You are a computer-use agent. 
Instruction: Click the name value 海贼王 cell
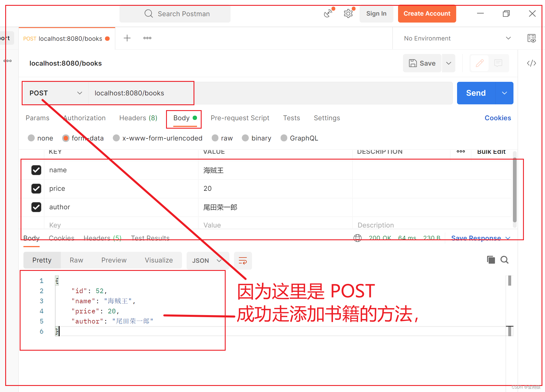click(x=275, y=170)
